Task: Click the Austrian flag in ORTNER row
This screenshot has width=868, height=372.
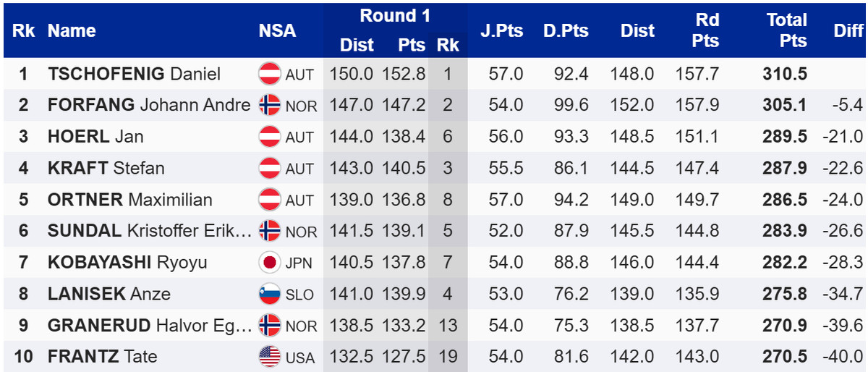Action: [x=270, y=200]
